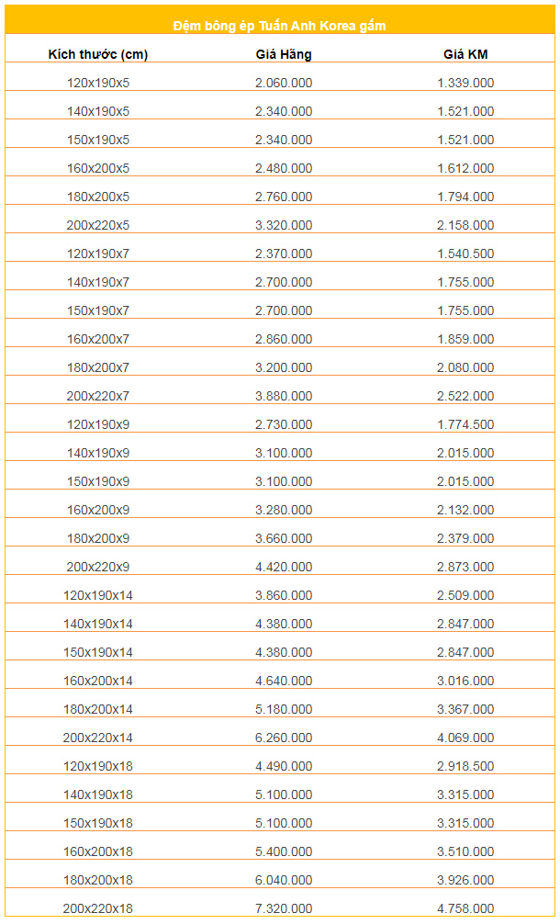Select the Kích thước (cm) column header
Viewport: 560px width, 924px height.
[97, 55]
